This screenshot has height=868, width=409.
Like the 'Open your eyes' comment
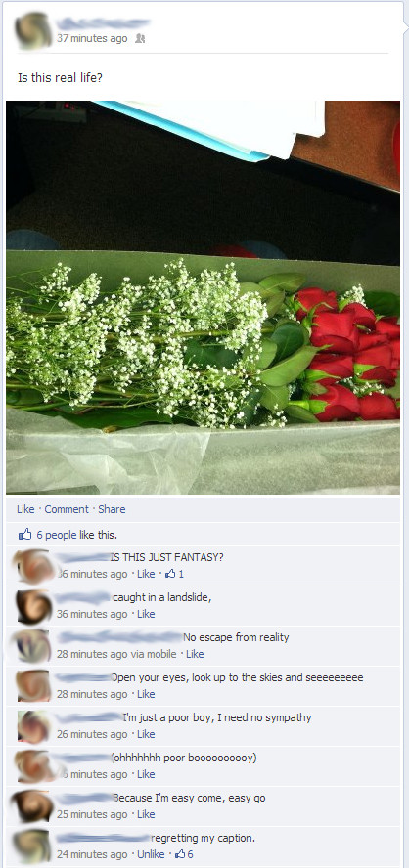tap(146, 694)
